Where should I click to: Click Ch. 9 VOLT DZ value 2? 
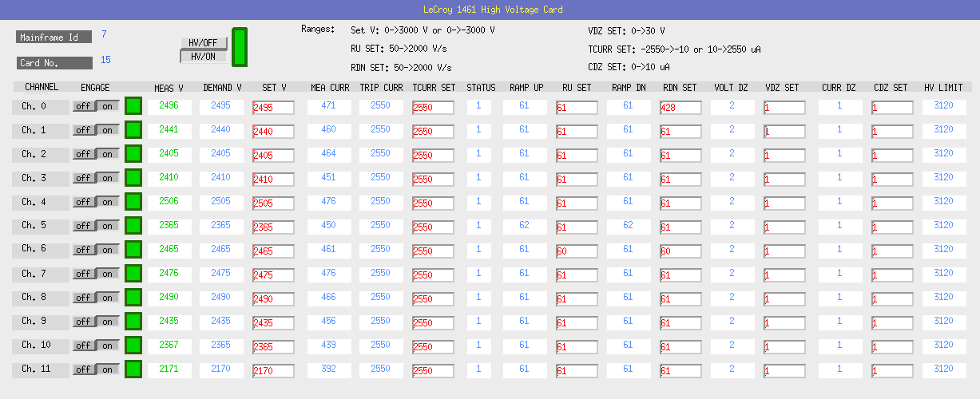pyautogui.click(x=732, y=321)
